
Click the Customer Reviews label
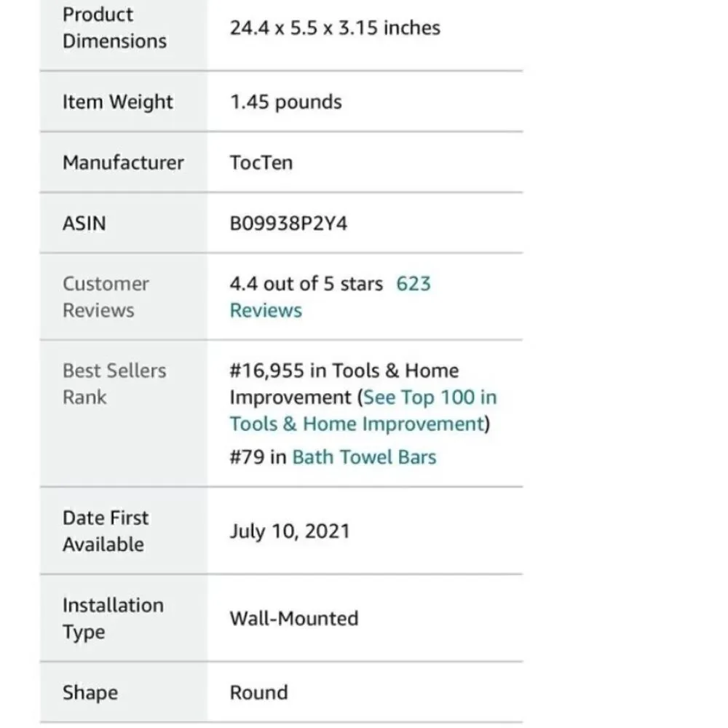pos(106,297)
